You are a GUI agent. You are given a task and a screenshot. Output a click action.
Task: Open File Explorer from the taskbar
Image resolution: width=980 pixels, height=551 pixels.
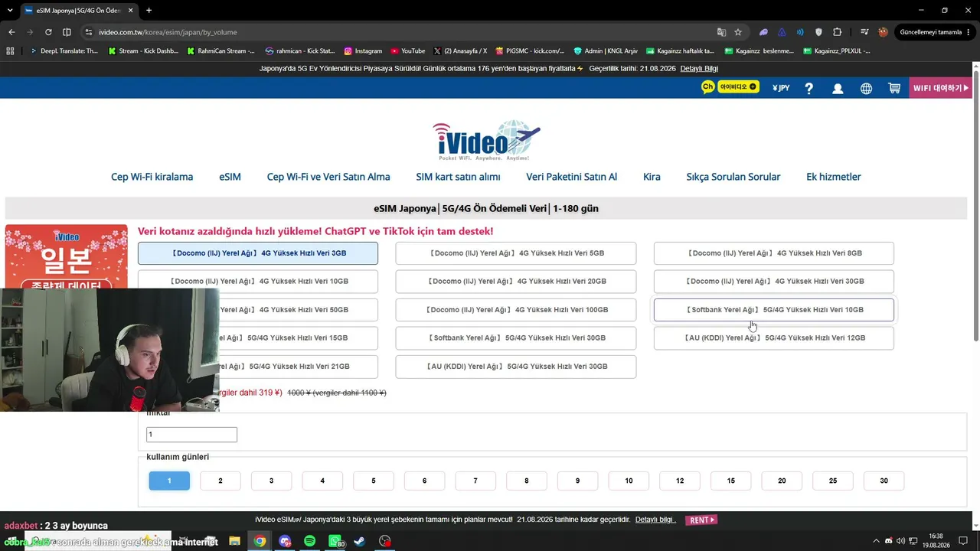click(234, 541)
